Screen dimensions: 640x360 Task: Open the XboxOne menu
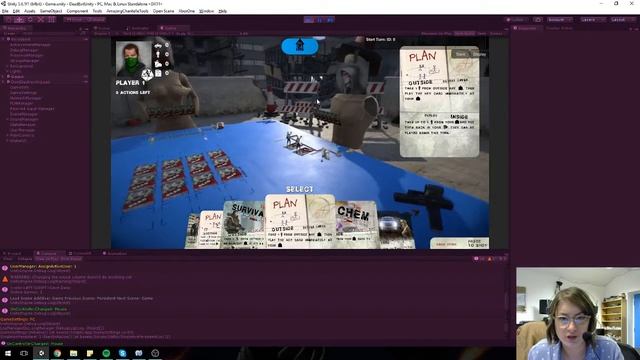187,11
